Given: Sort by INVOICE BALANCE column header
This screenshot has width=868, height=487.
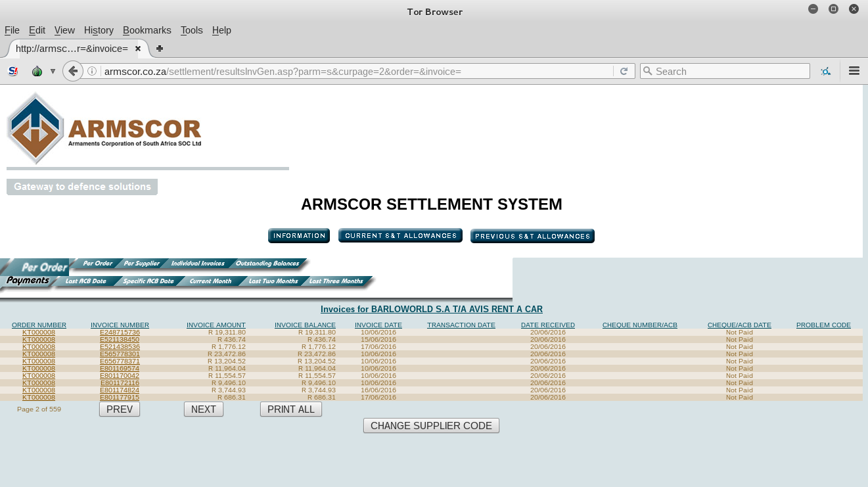Looking at the screenshot, I should point(305,325).
